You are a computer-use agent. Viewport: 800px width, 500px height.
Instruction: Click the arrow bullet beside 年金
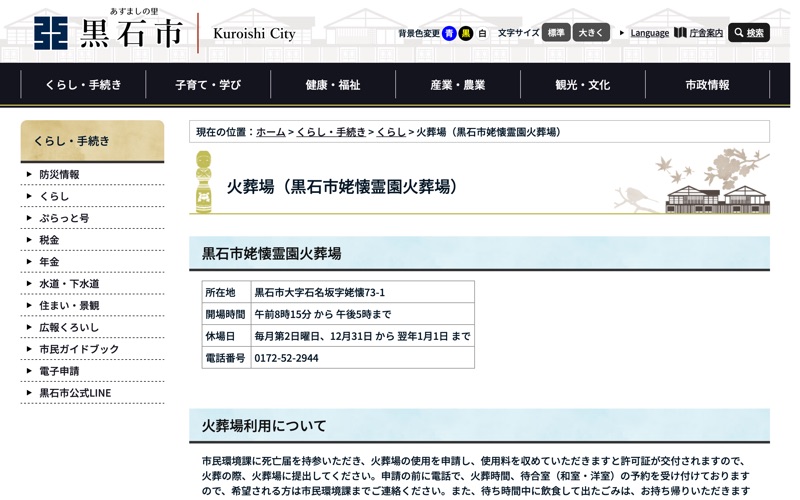pyautogui.click(x=29, y=262)
